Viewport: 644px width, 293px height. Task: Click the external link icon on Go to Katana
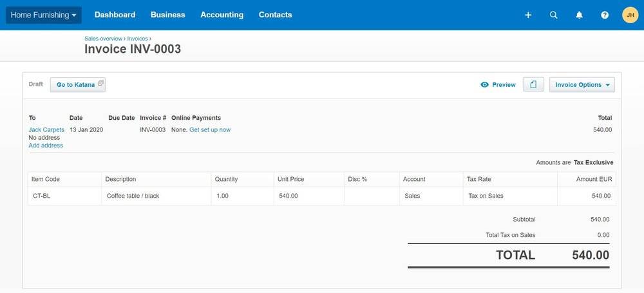tap(100, 84)
